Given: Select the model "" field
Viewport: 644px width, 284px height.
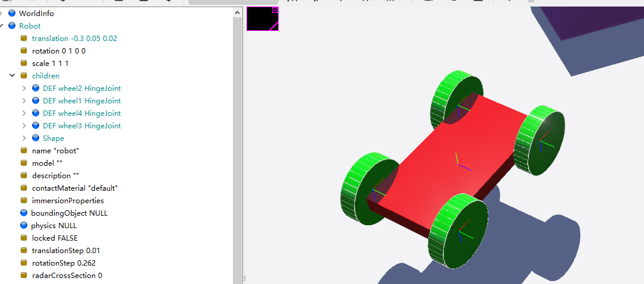Looking at the screenshot, I should coord(47,163).
